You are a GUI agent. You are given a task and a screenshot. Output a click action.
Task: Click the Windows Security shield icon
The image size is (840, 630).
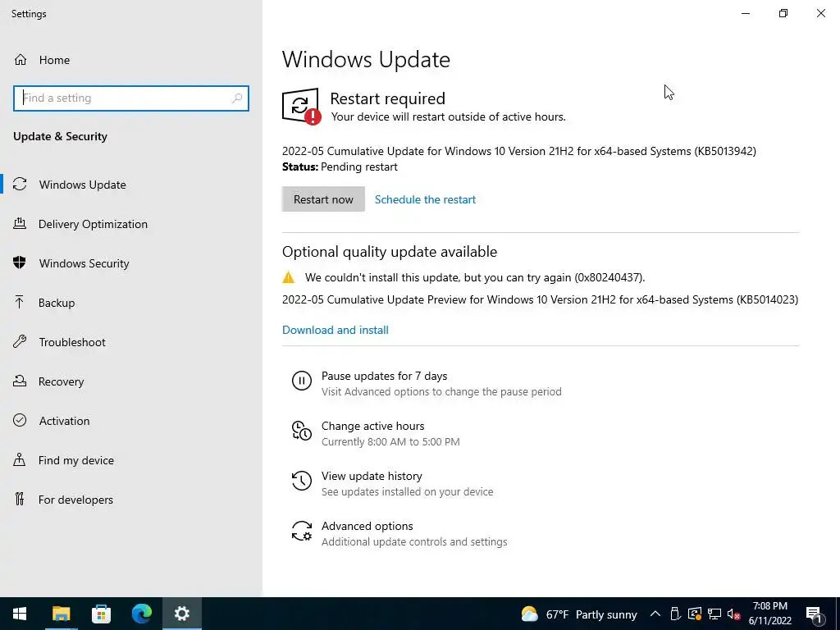[20, 262]
